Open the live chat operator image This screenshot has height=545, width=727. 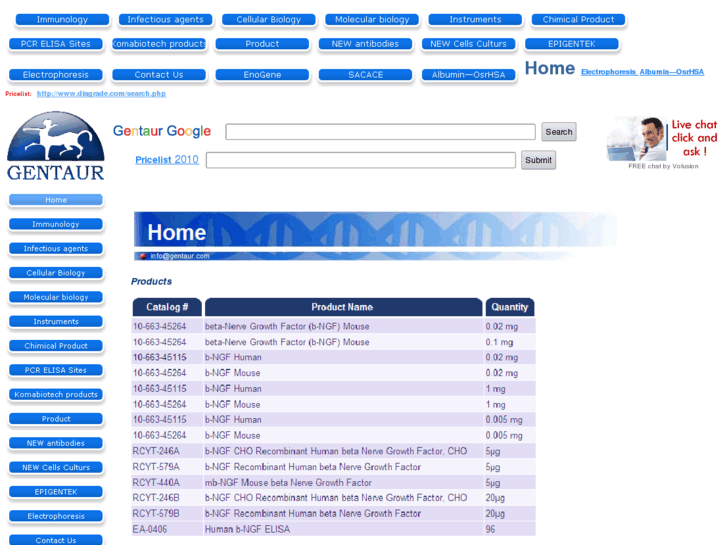[637, 138]
